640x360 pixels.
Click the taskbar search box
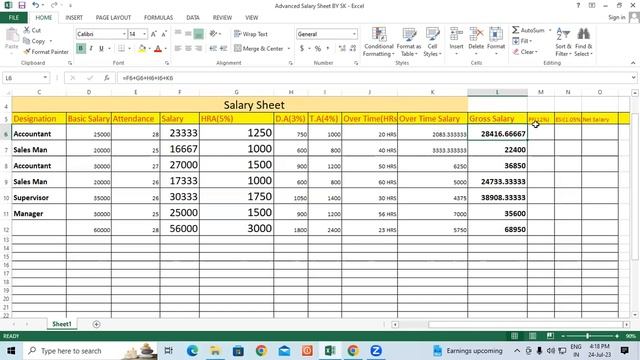(x=90, y=351)
